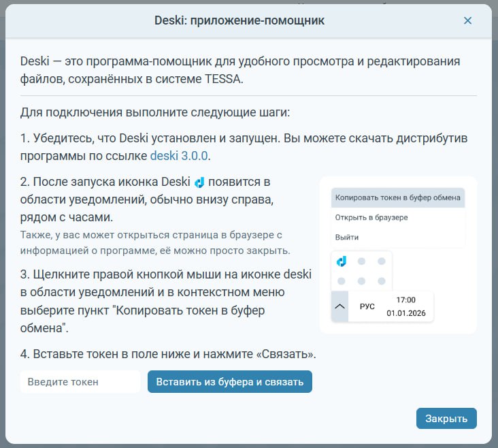Click the dialog title "Deski: приложение-помощник"
498x448 pixels.
(x=249, y=20)
